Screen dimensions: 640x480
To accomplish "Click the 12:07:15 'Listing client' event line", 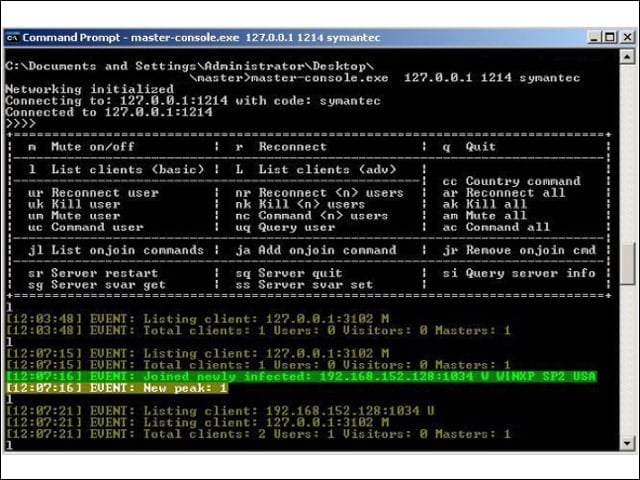I will coord(198,353).
